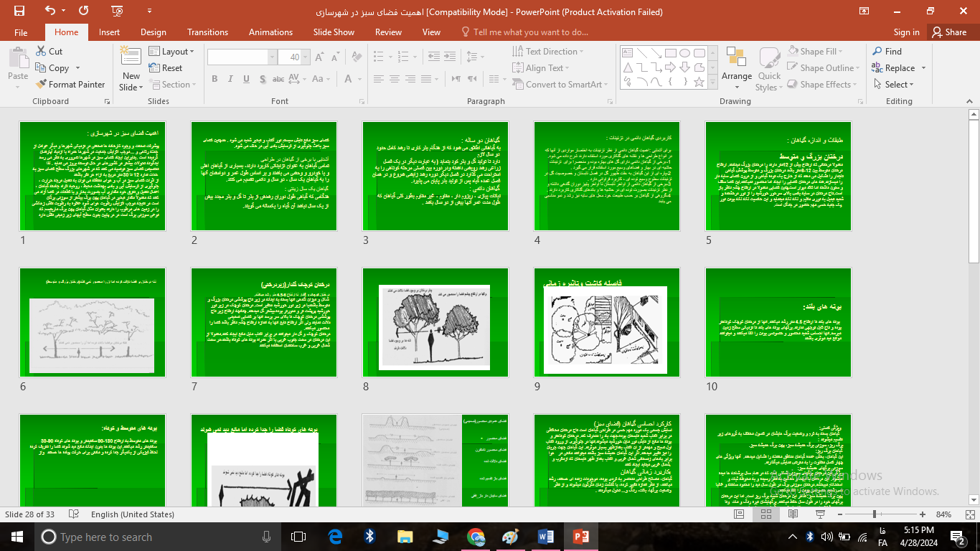The image size is (980, 551).
Task: Open the File menu
Action: (x=21, y=32)
